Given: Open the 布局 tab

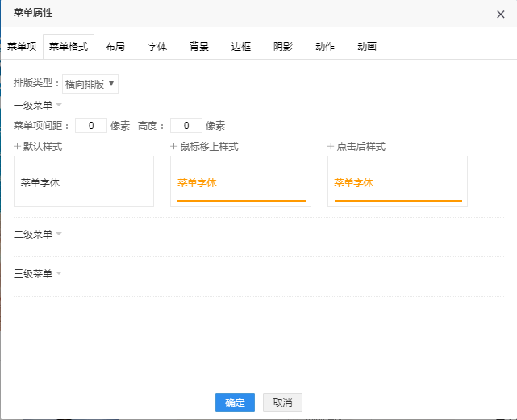Looking at the screenshot, I should [x=115, y=47].
